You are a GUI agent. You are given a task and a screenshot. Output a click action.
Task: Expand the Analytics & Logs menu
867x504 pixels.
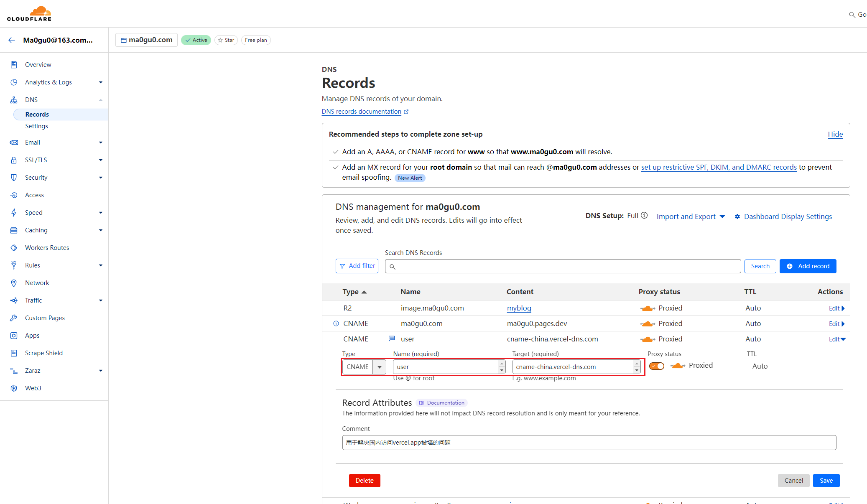click(101, 82)
